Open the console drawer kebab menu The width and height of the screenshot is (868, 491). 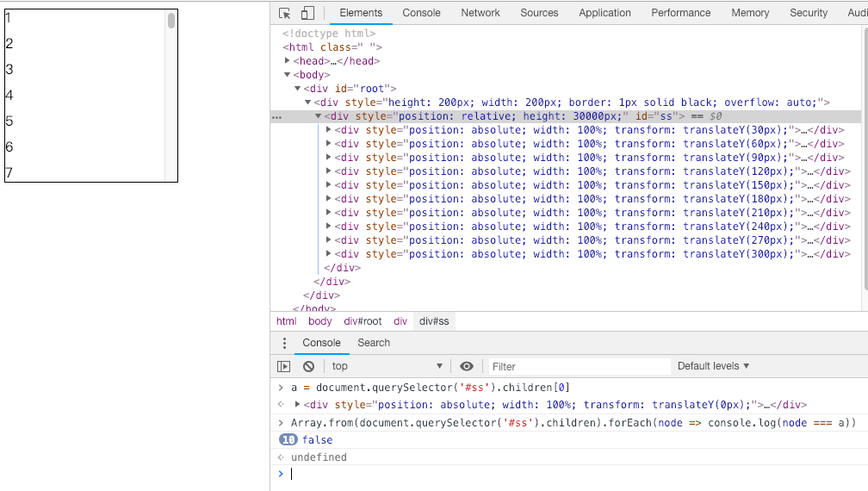point(284,343)
